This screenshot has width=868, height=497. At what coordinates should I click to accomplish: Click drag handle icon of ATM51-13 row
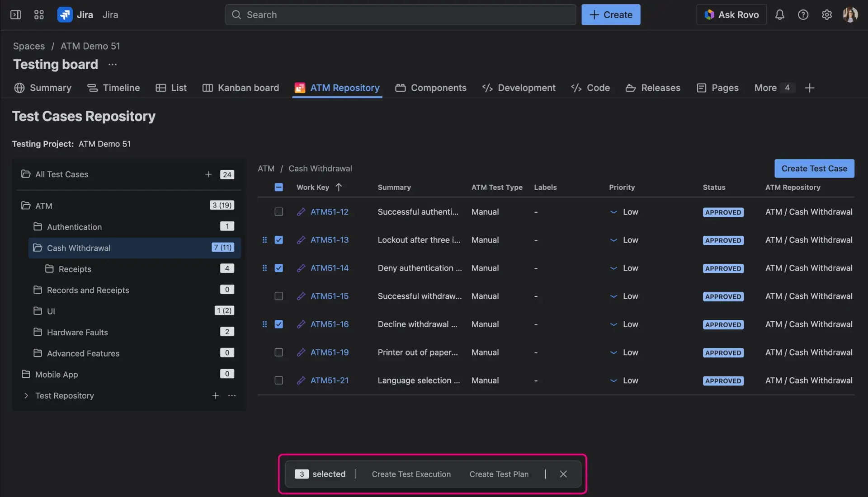[x=264, y=240]
